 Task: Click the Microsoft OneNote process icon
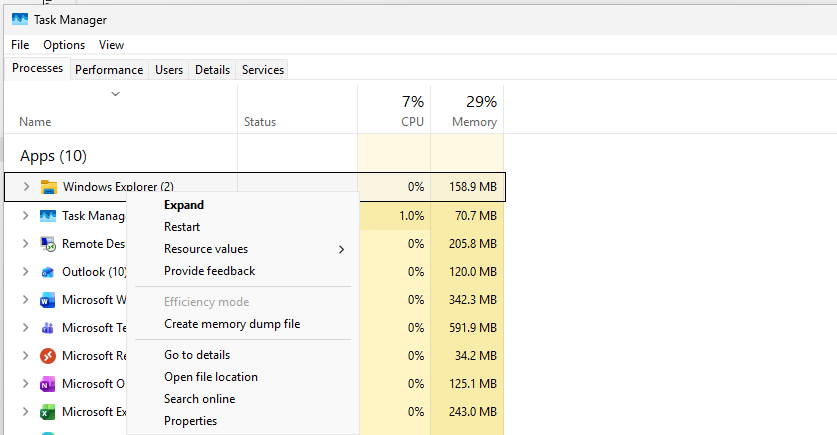tap(48, 384)
